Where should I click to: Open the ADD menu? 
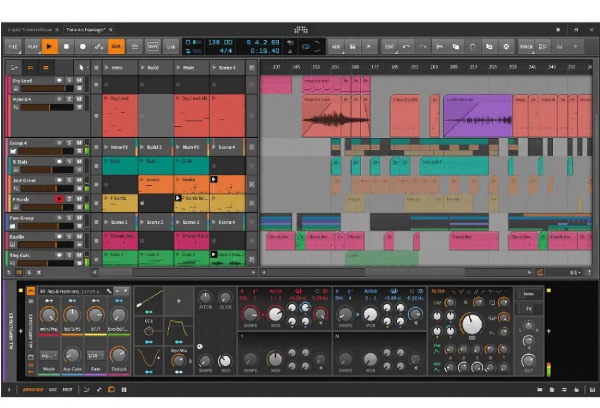tap(336, 47)
